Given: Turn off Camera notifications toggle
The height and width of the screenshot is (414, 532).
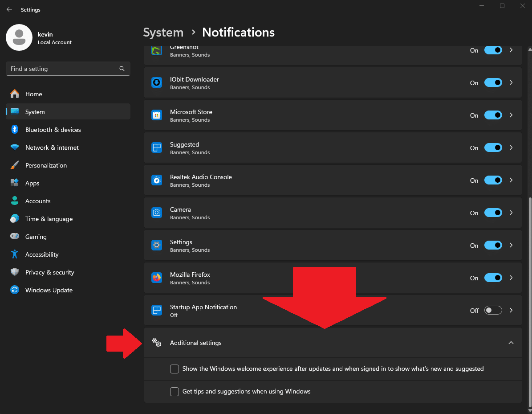Looking at the screenshot, I should pos(493,213).
